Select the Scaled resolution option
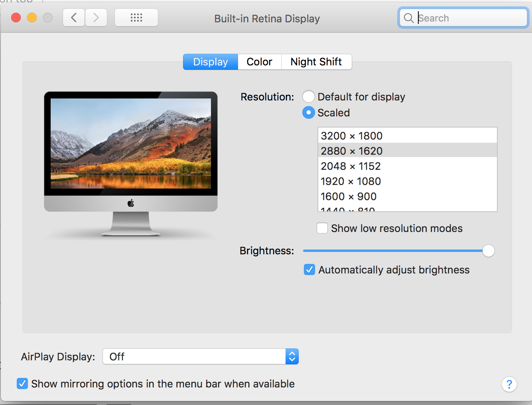The height and width of the screenshot is (405, 532). (309, 113)
